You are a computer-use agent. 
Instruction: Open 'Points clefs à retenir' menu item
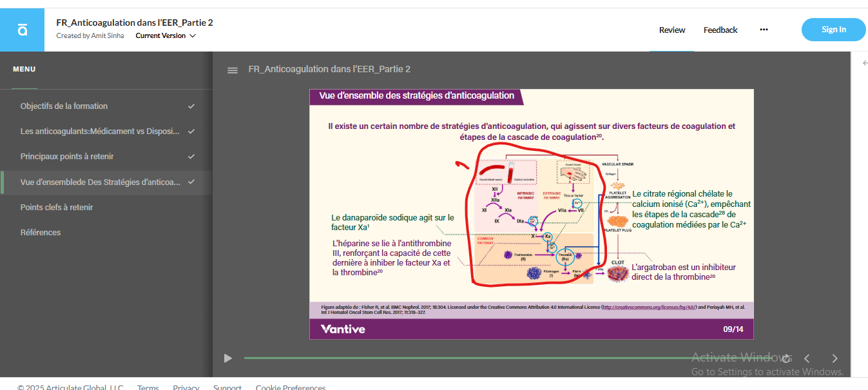[x=106, y=207]
